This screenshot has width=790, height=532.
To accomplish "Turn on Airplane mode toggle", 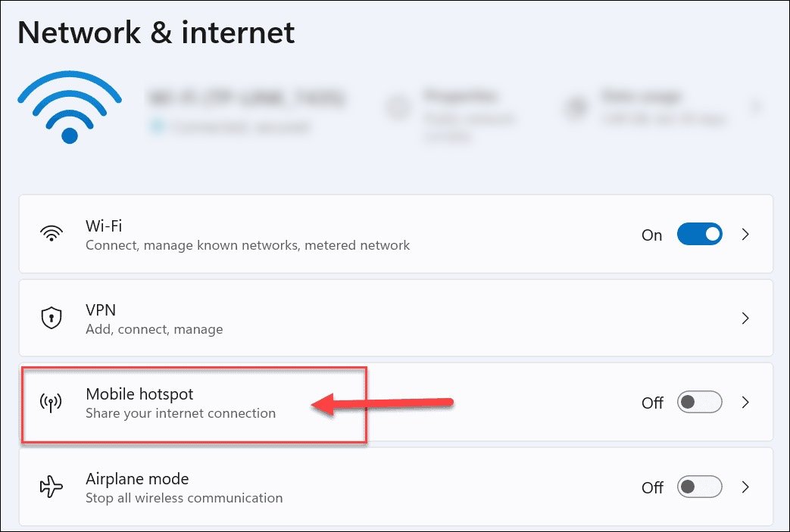I will [x=699, y=487].
